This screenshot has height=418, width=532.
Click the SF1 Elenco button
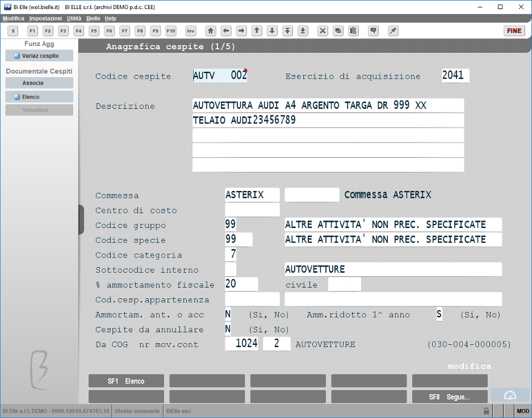126,381
